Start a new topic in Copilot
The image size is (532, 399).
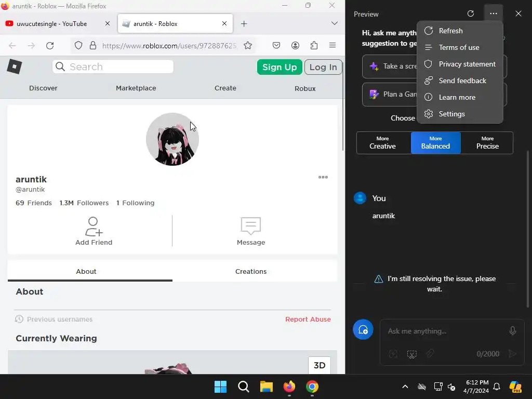[x=363, y=329]
